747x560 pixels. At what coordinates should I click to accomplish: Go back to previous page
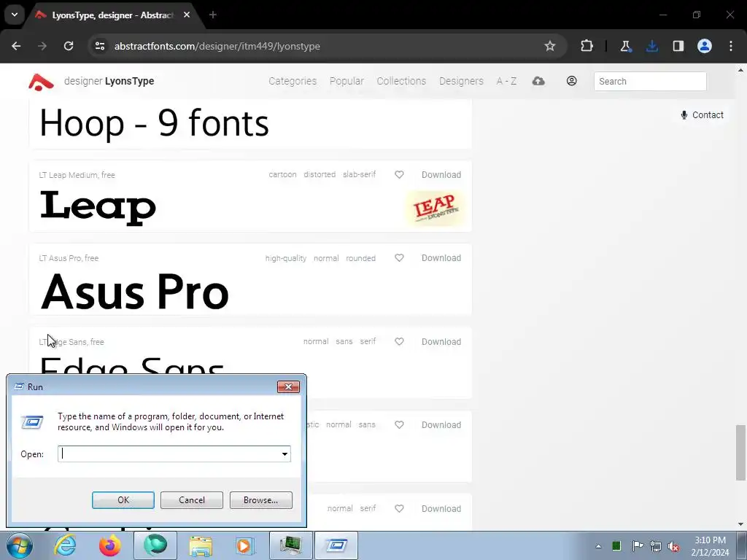point(16,46)
